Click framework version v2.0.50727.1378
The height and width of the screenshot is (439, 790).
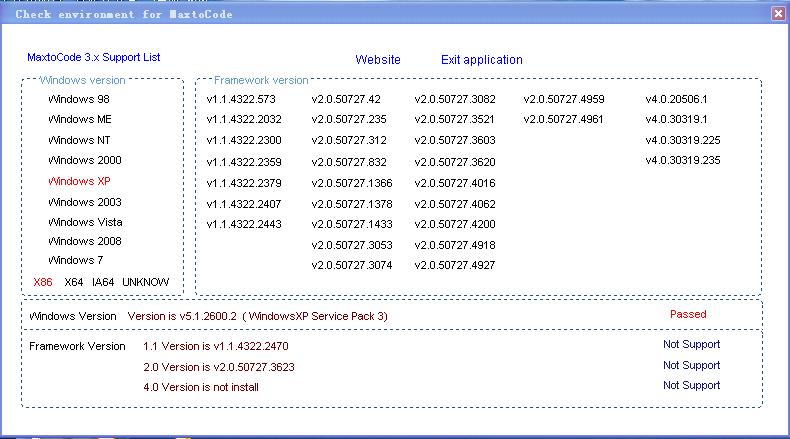352,204
